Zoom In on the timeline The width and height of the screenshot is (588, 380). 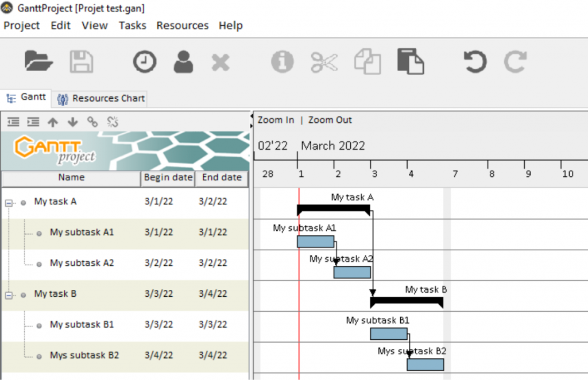[275, 120]
